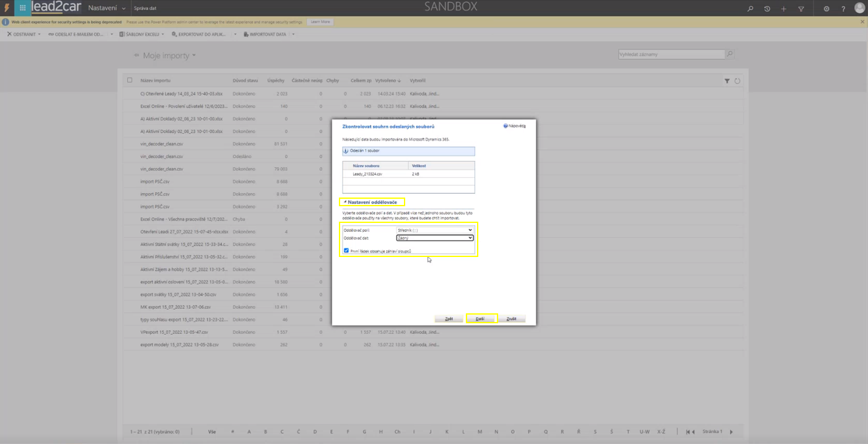Open the app launcher waffle grid
868x444 pixels.
pyautogui.click(x=23, y=8)
